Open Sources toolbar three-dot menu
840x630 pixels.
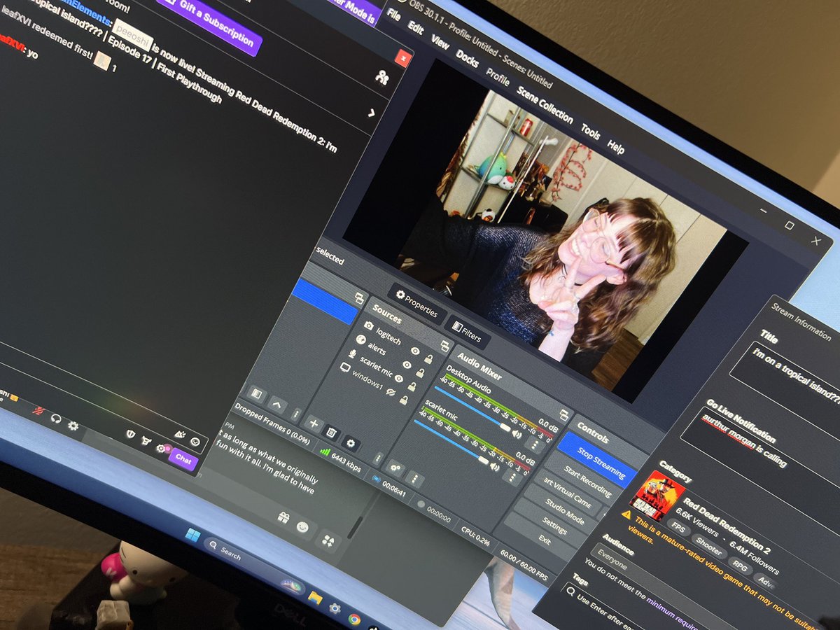pyautogui.click(x=379, y=459)
